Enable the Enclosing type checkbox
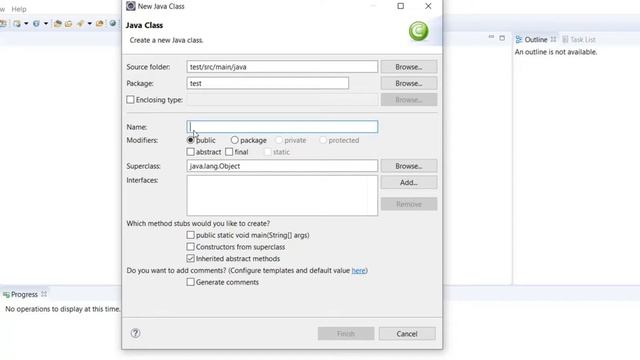Screen dimensions: 640x360 [130, 100]
